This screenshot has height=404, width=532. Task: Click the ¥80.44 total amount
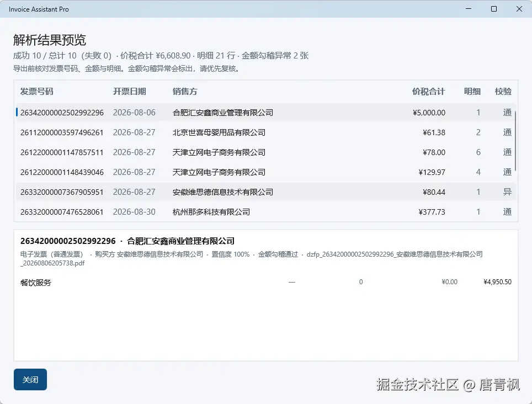(x=434, y=192)
